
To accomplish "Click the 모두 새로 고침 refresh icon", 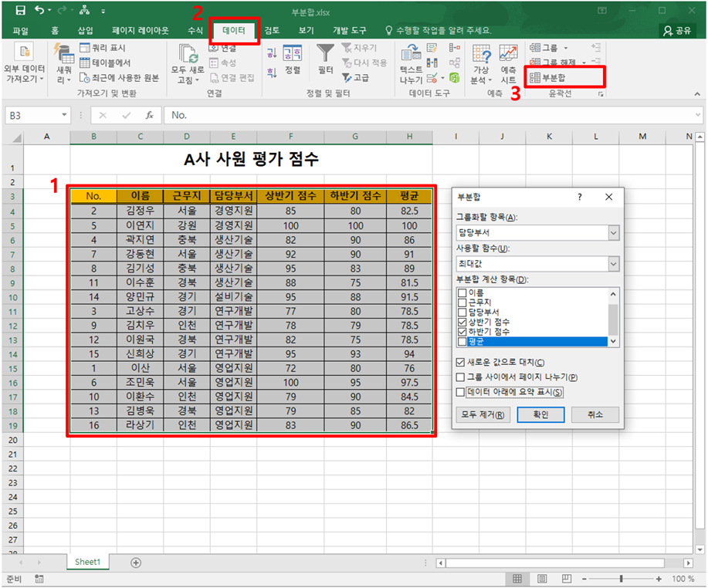I will (x=188, y=54).
